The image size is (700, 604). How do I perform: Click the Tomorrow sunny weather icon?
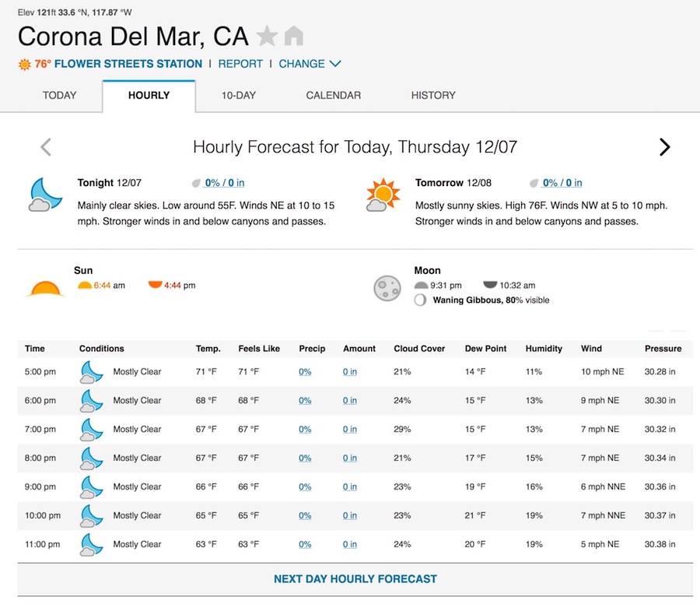382,195
